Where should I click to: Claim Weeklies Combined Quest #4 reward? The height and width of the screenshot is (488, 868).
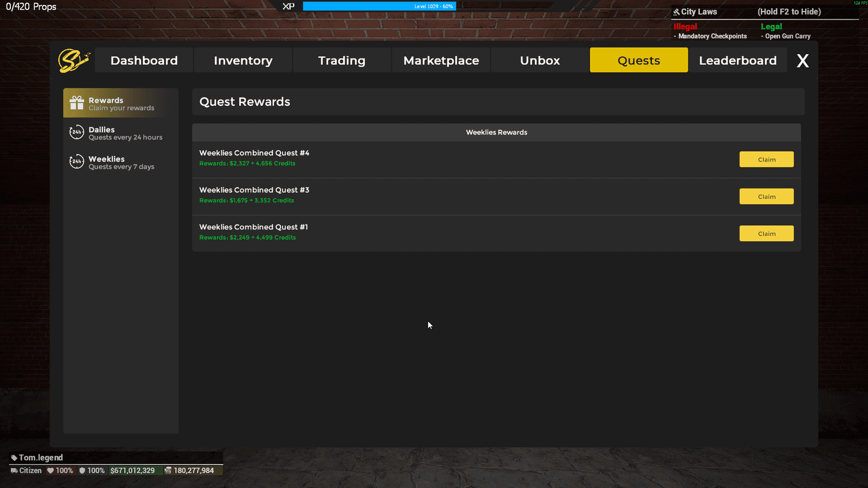pos(766,159)
